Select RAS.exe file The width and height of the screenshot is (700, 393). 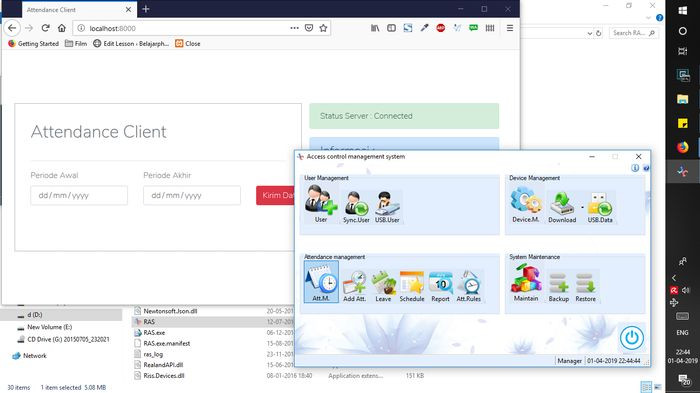pos(154,333)
